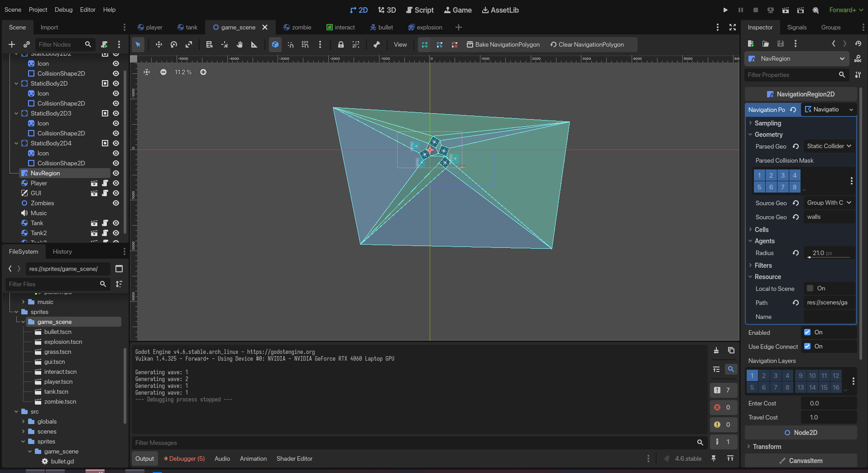The width and height of the screenshot is (868, 473).
Task: Expand the Sampling section
Action: pyautogui.click(x=767, y=123)
